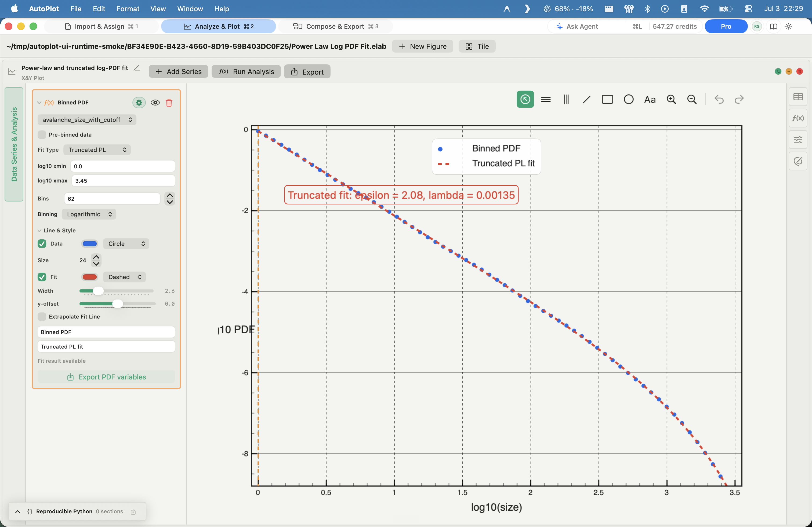
Task: Click the red Fit color swatch
Action: (x=89, y=277)
